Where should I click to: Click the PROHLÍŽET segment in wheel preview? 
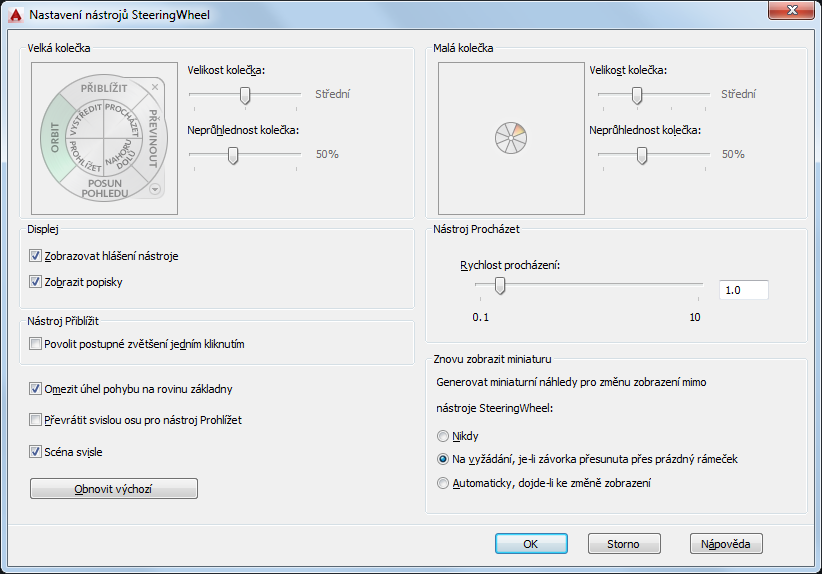coord(85,156)
